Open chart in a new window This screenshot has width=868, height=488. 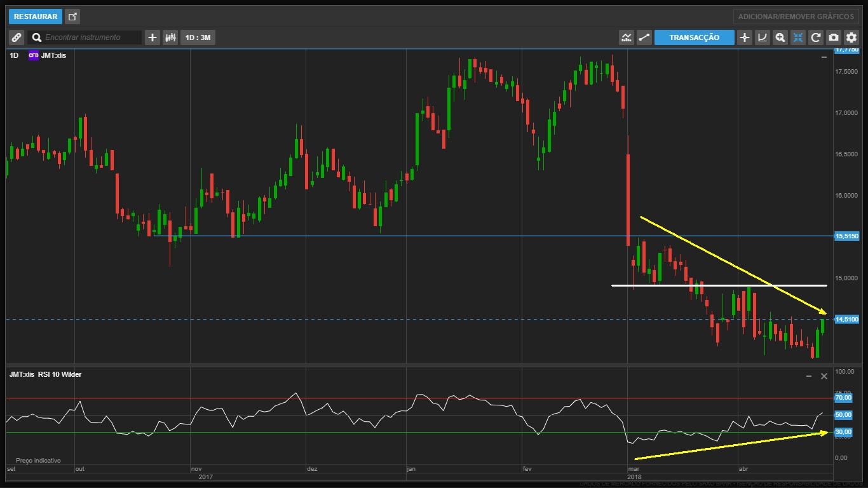[72, 17]
